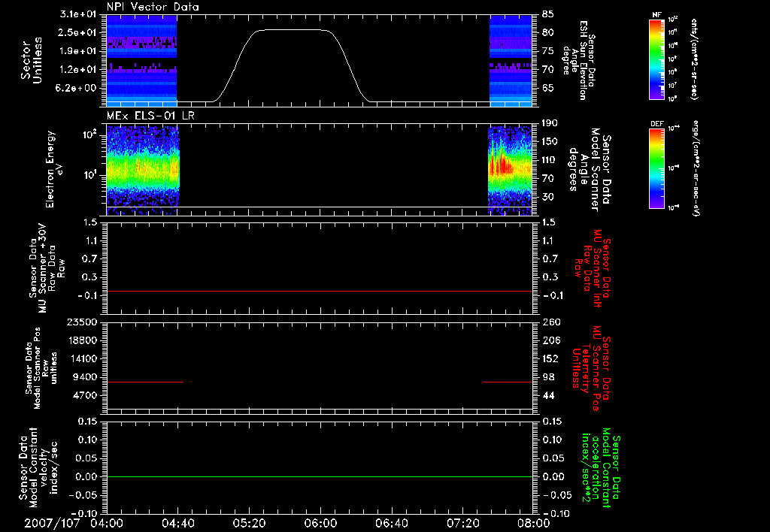
Task: Click the "1.2e+01" sector tick label
Action: 78,70
